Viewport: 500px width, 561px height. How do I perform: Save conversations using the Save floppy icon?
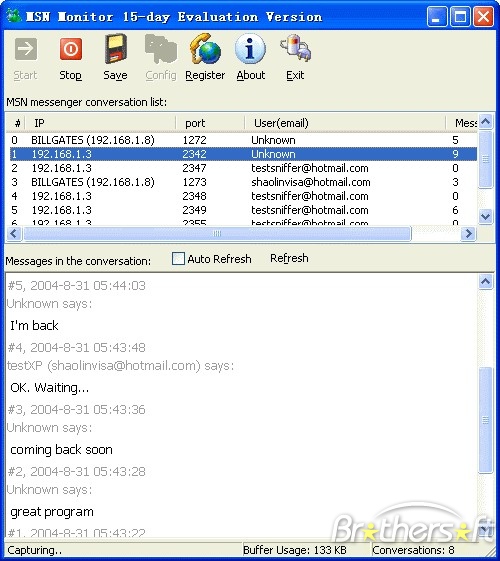[116, 49]
